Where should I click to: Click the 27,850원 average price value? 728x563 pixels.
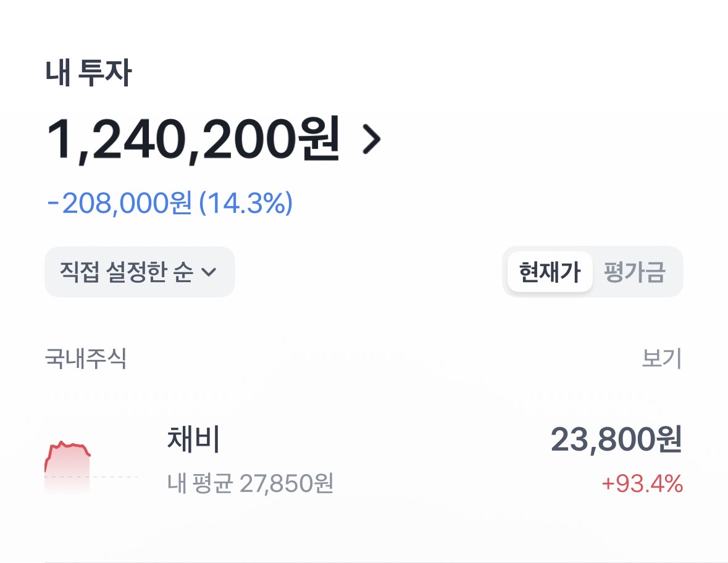[x=287, y=483]
